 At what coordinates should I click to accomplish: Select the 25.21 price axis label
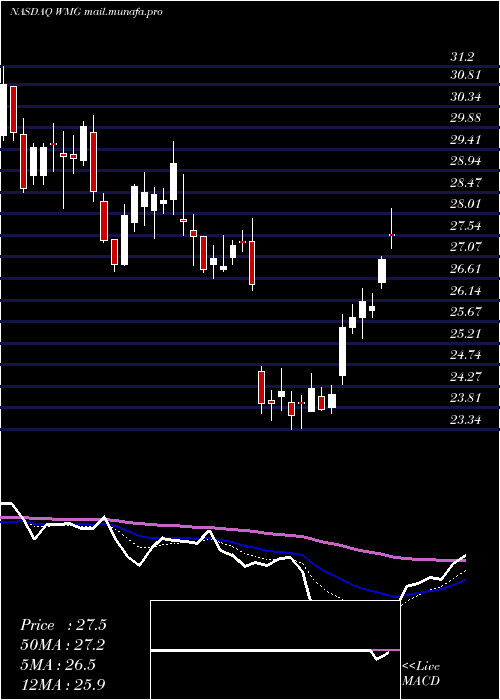tap(466, 333)
